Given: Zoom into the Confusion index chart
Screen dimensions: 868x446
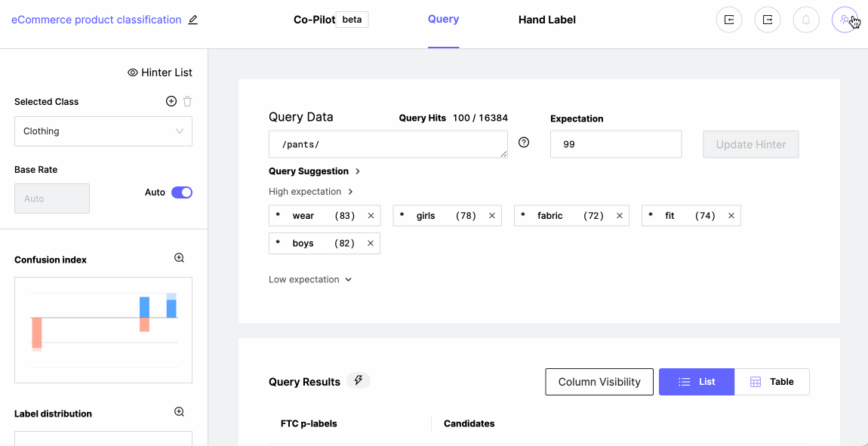Looking at the screenshot, I should pyautogui.click(x=179, y=258).
